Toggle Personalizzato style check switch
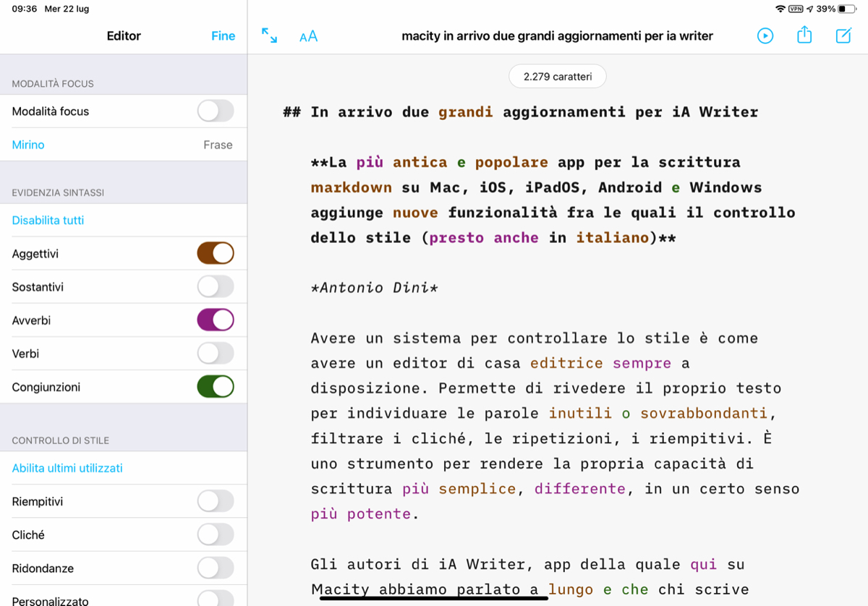Viewport: 868px width, 606px height. pyautogui.click(x=216, y=599)
